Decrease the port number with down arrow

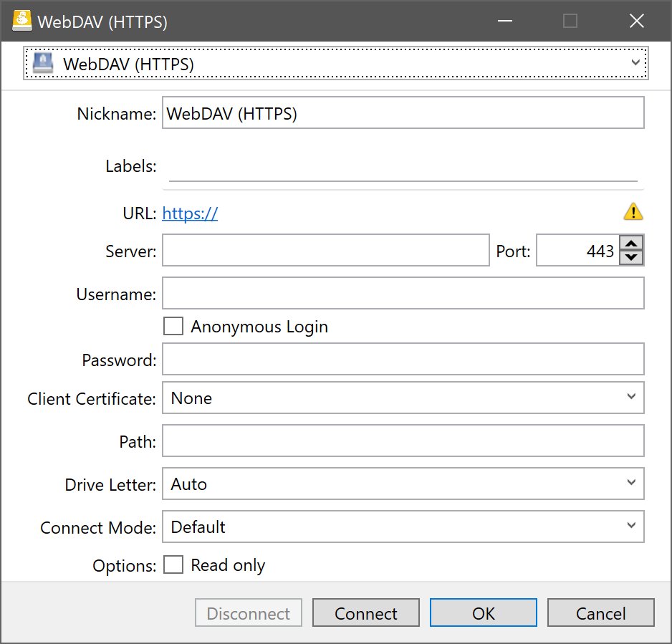pos(631,257)
